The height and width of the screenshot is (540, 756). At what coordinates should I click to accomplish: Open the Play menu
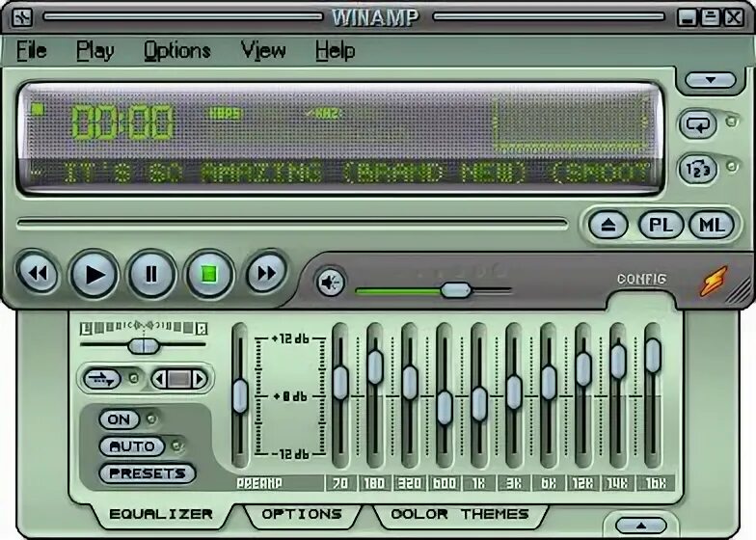(94, 51)
